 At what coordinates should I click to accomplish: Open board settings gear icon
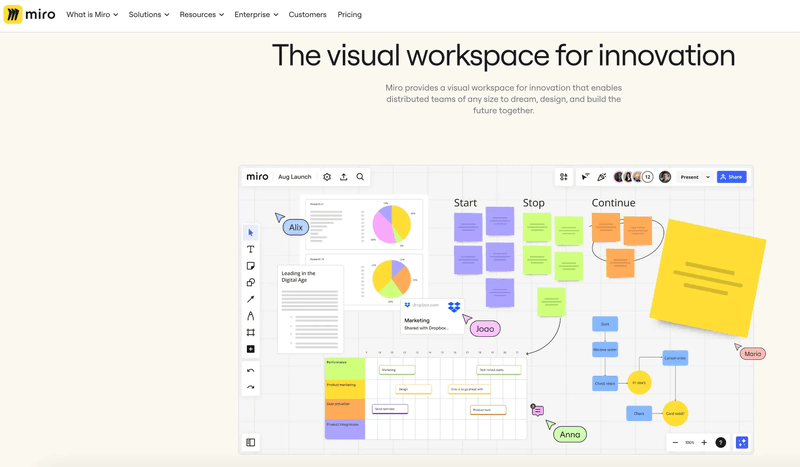coord(327,177)
